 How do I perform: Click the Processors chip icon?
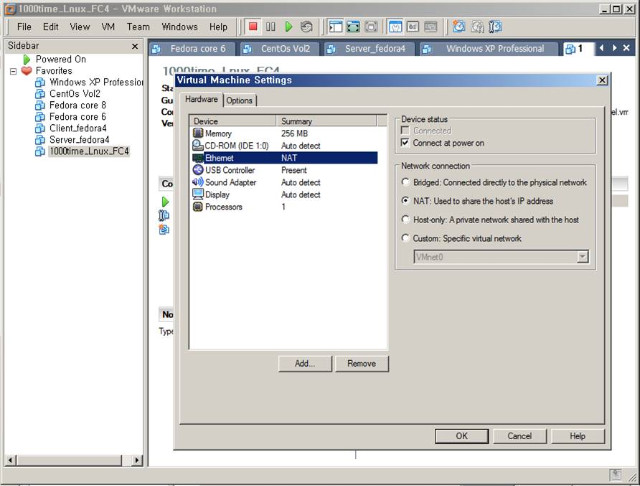tap(198, 206)
